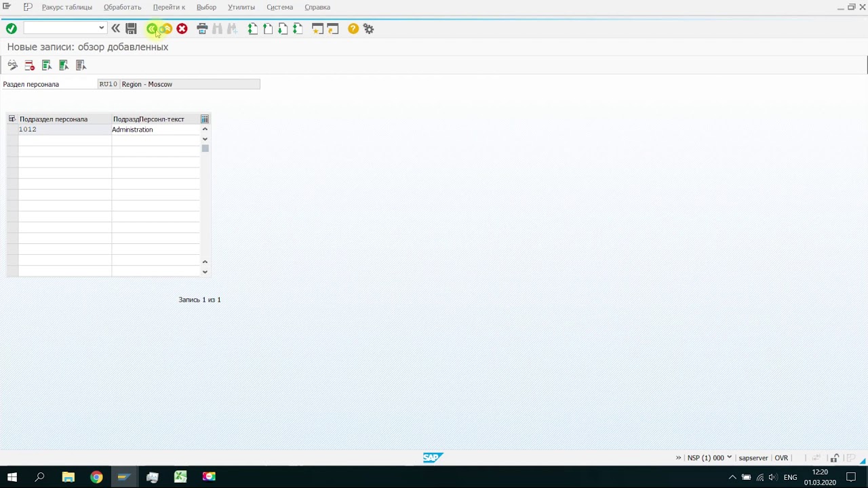Screen dimensions: 868x488
Task: Open Windows search from taskbar
Action: click(39, 477)
